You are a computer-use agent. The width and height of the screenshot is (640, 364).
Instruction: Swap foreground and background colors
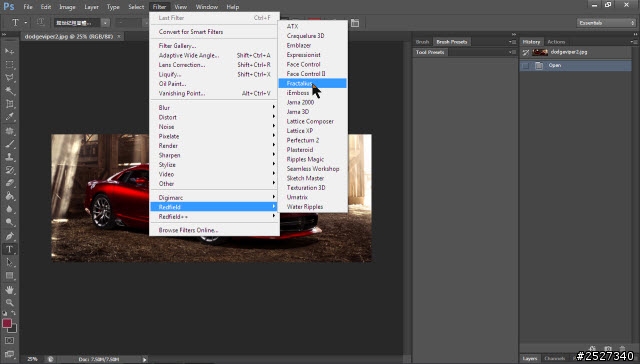point(13,313)
